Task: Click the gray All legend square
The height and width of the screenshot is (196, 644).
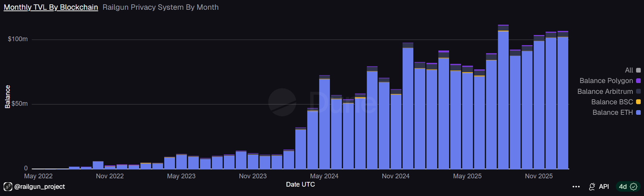Action: pos(638,70)
